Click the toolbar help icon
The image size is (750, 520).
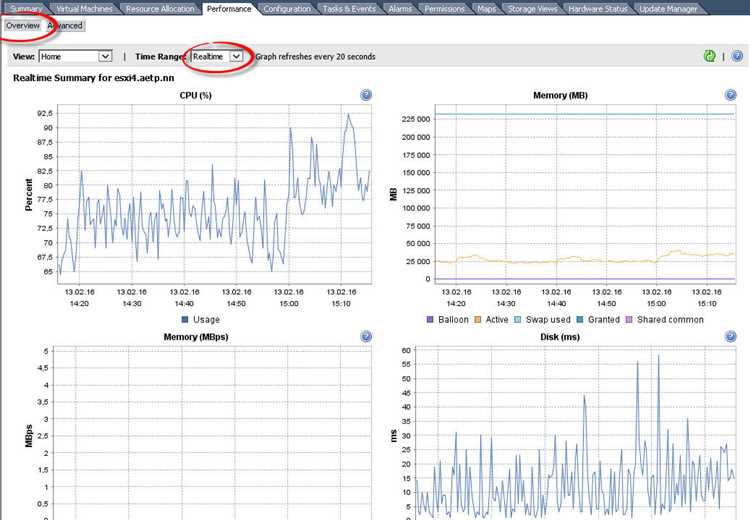(738, 56)
